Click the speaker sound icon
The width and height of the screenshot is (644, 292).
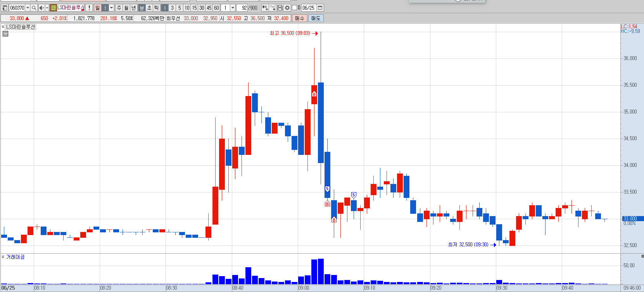[41, 8]
